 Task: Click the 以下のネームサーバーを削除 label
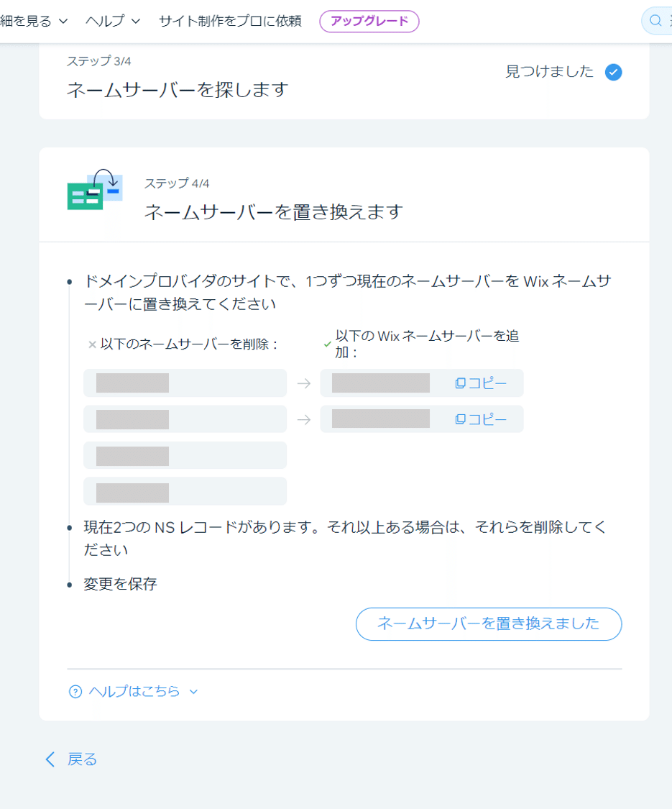[189, 344]
